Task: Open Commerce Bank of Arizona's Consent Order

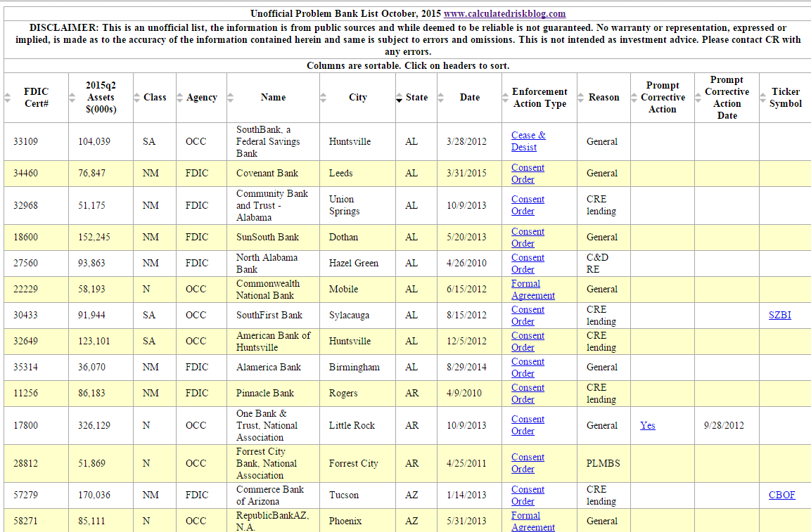Action: 528,495
